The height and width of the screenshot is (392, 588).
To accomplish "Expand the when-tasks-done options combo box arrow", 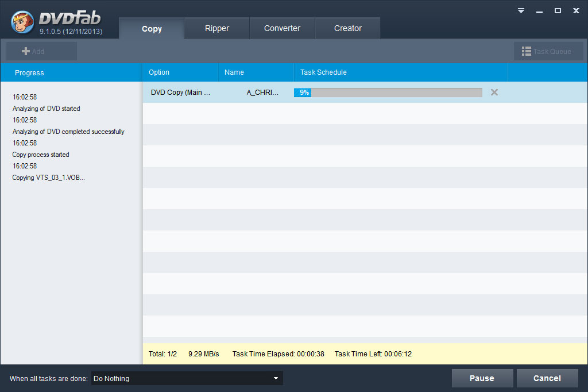I will pyautogui.click(x=276, y=378).
